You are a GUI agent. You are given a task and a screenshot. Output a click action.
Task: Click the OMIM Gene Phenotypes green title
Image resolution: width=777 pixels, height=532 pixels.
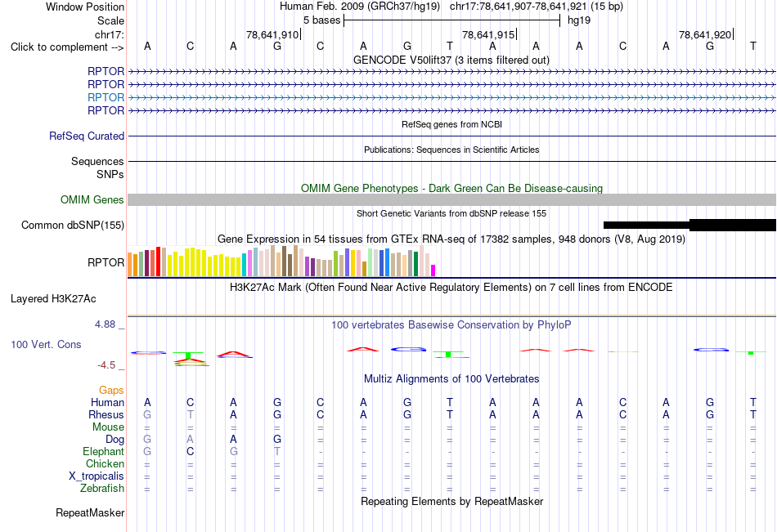(x=451, y=188)
